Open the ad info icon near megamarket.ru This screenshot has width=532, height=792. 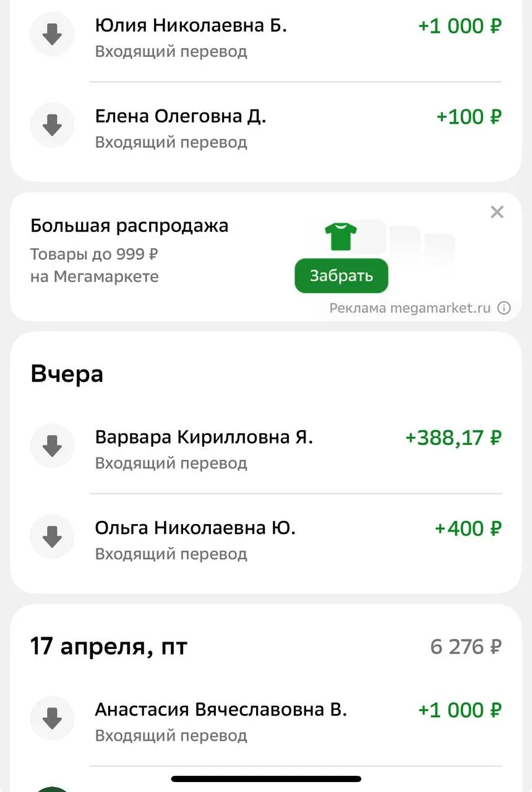(504, 308)
